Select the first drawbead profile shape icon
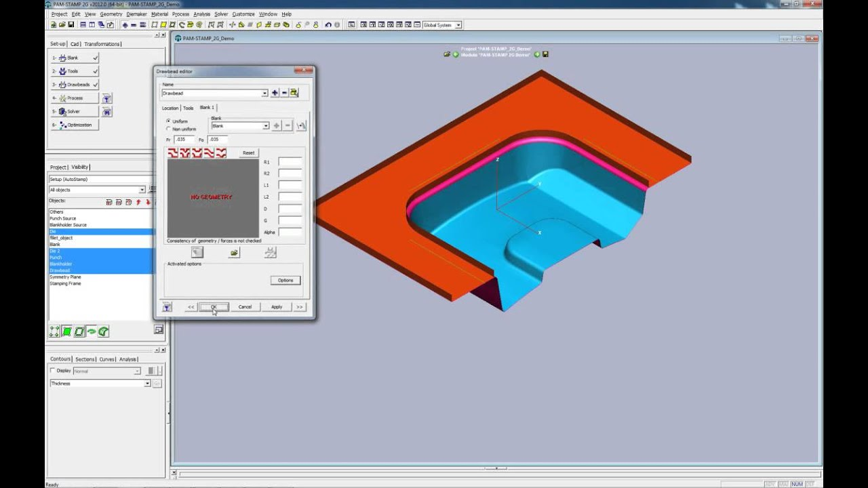Viewport: 868px width, 488px height. point(173,153)
